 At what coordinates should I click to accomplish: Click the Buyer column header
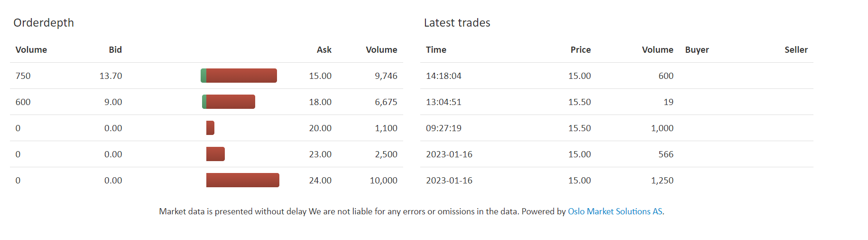(697, 50)
